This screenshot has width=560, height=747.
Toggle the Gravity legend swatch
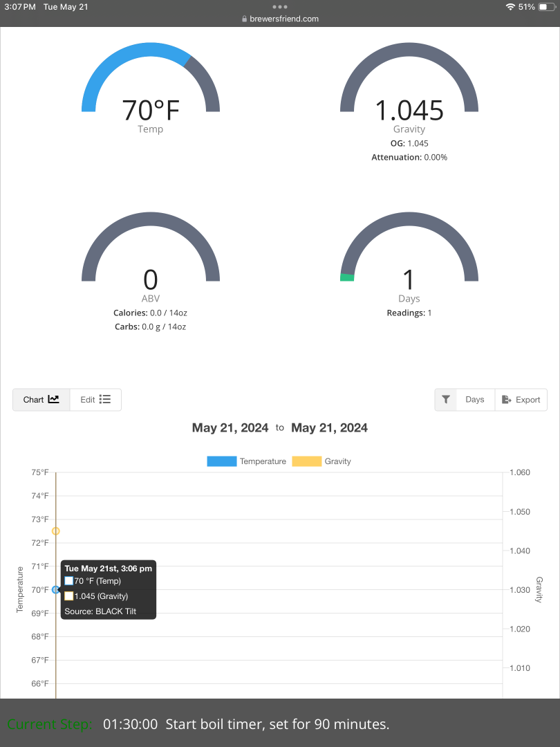[x=306, y=461]
